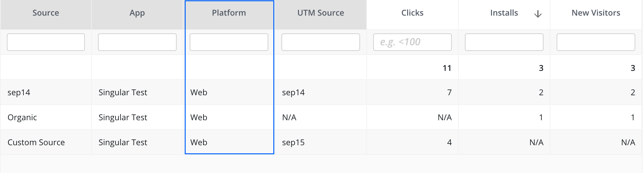Click the UTM Source column header
Image resolution: width=644 pixels, height=173 pixels.
[320, 13]
